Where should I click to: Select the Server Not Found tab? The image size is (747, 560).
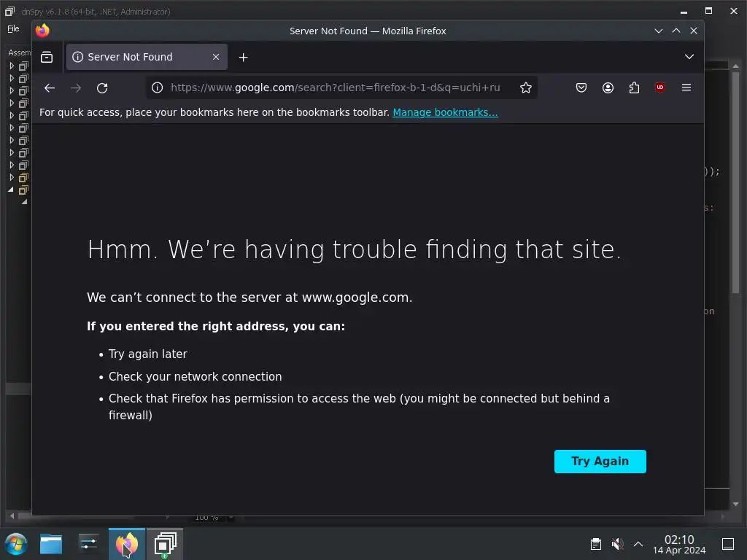point(147,57)
